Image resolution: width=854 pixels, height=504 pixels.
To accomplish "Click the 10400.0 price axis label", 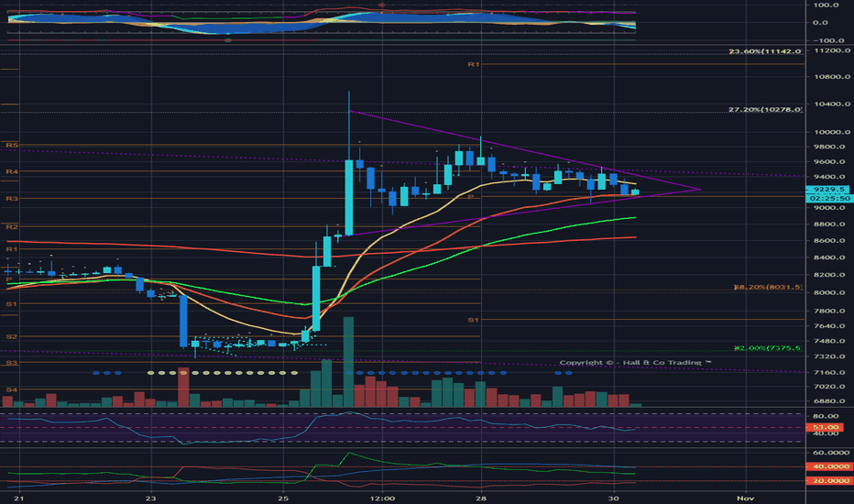I will (832, 104).
